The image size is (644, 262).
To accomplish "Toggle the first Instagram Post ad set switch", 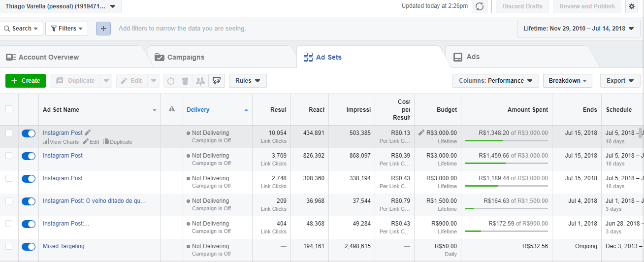I will [29, 133].
